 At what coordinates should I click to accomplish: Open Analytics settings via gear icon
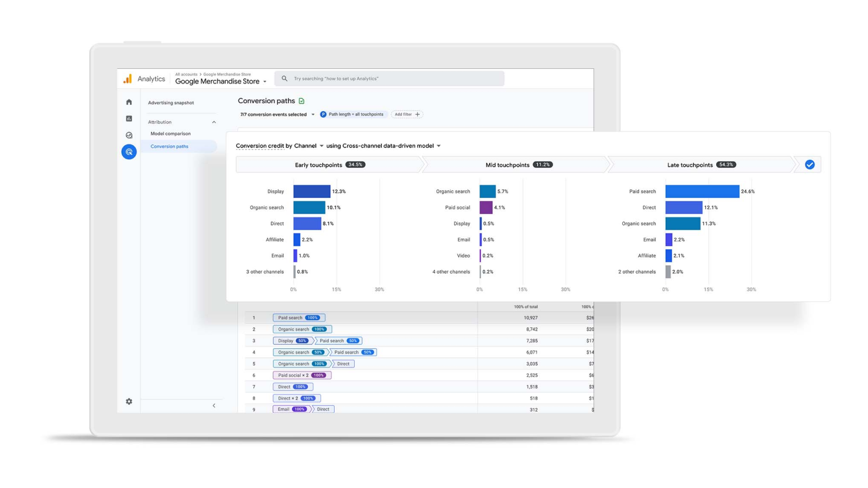pos(129,401)
